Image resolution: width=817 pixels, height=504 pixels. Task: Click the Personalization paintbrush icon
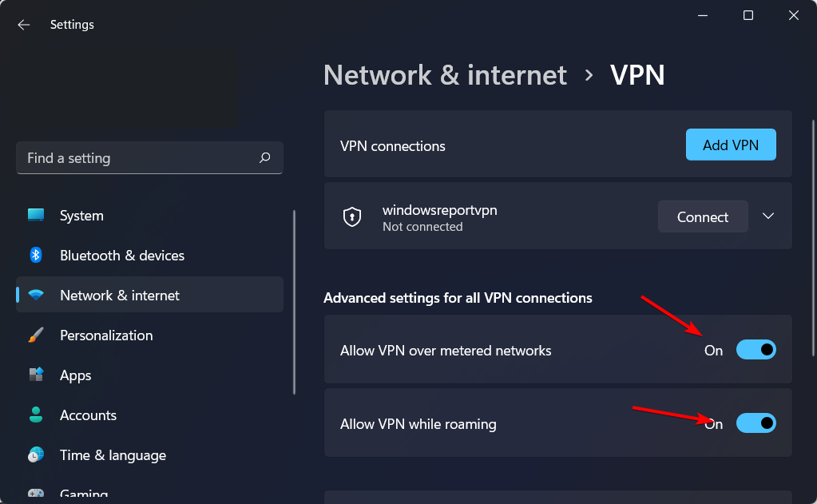point(35,335)
